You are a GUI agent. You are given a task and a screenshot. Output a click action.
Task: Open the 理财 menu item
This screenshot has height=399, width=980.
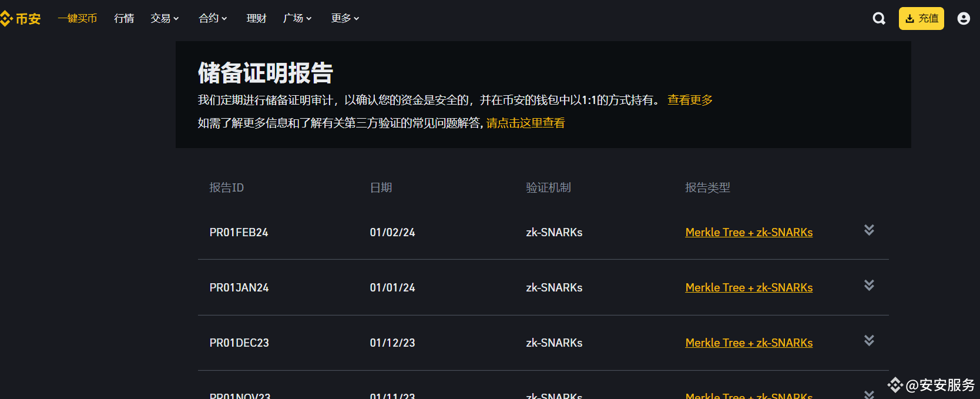point(256,19)
